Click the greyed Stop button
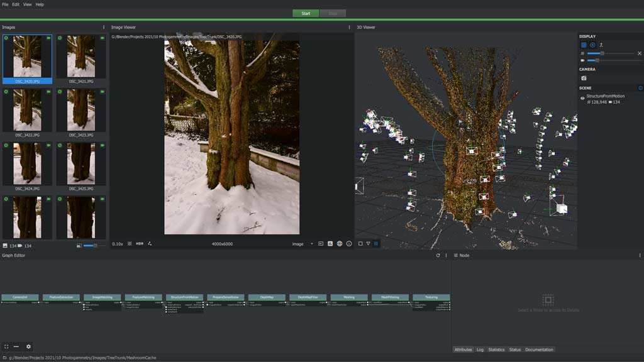644x362 pixels. [333, 14]
